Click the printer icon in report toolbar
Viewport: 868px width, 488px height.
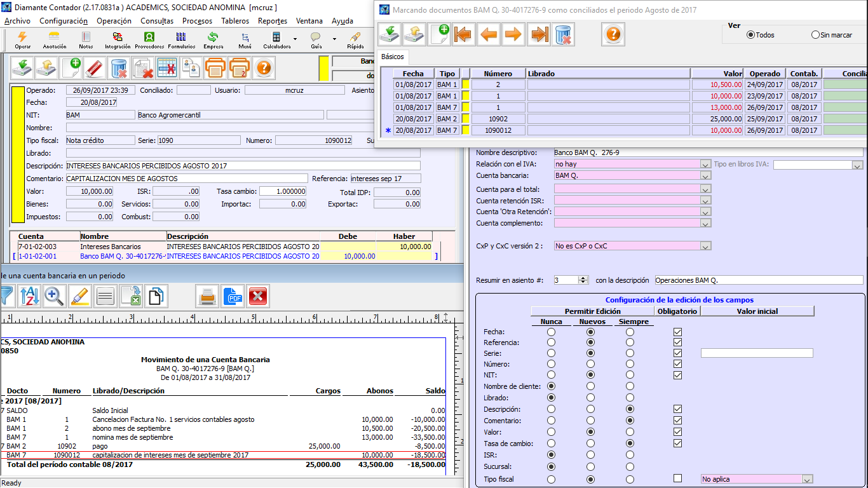206,297
